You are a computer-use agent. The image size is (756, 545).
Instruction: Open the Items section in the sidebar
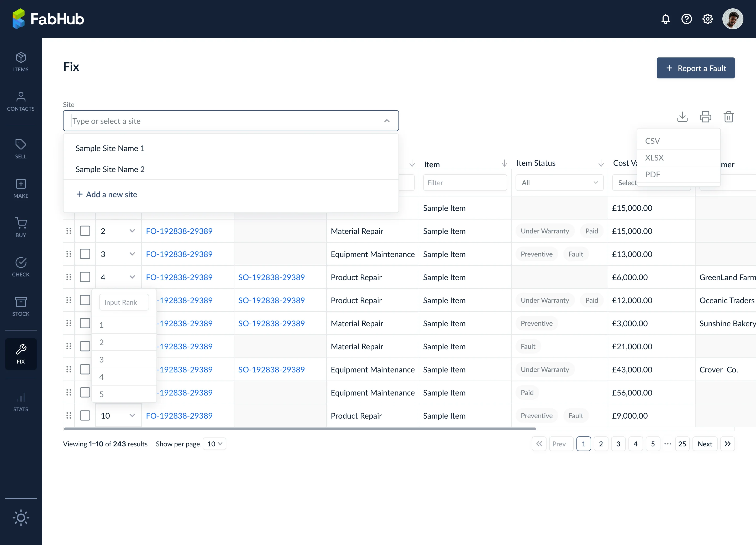tap(21, 62)
